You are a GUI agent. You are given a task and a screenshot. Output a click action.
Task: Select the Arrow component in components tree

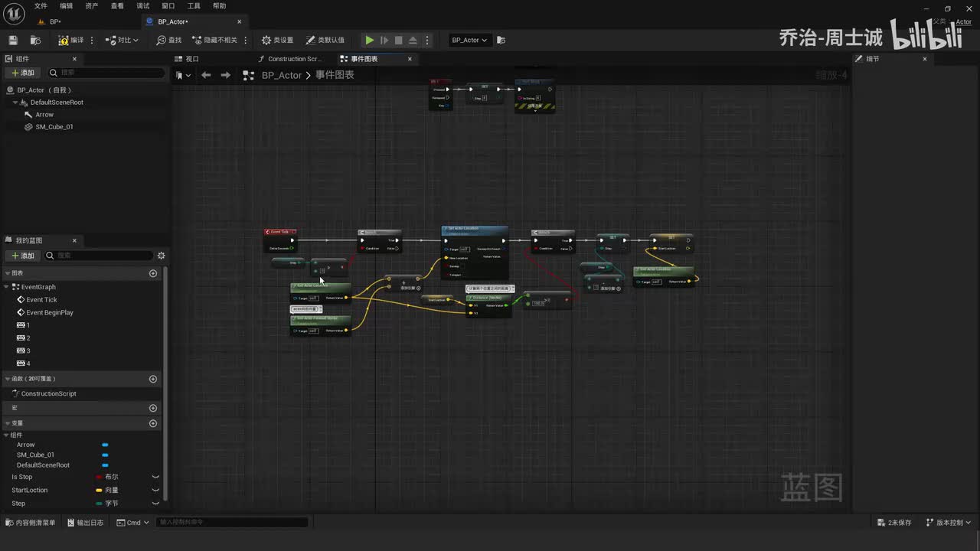(44, 115)
